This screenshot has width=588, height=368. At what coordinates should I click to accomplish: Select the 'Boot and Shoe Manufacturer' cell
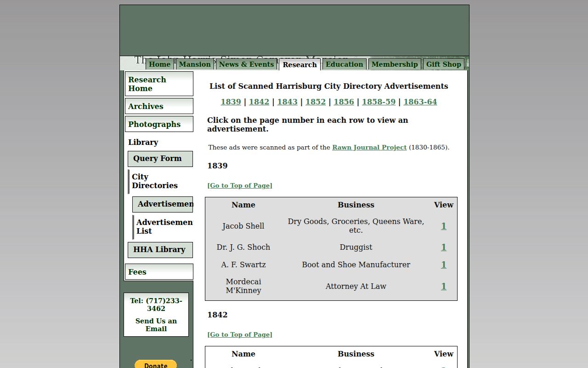pos(356,264)
